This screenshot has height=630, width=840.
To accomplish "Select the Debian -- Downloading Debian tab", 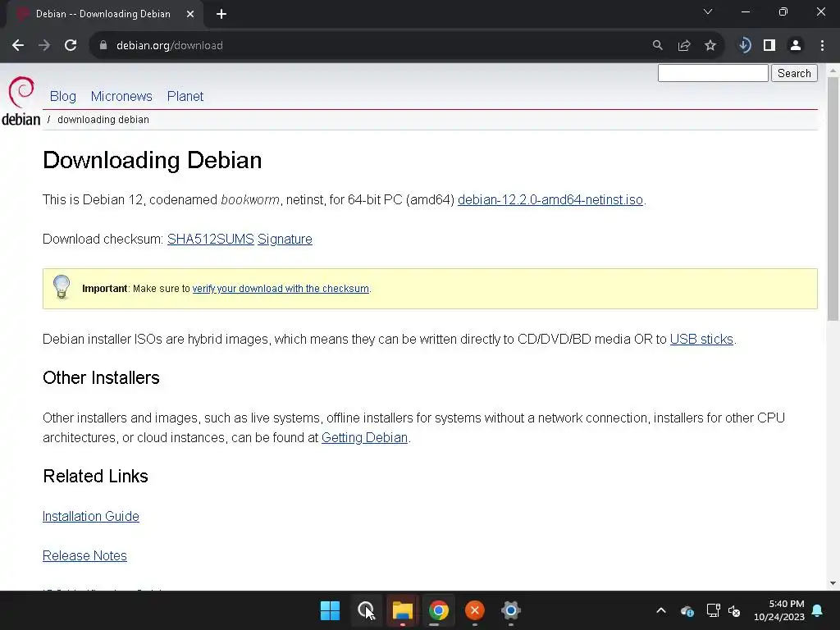I will (103, 14).
